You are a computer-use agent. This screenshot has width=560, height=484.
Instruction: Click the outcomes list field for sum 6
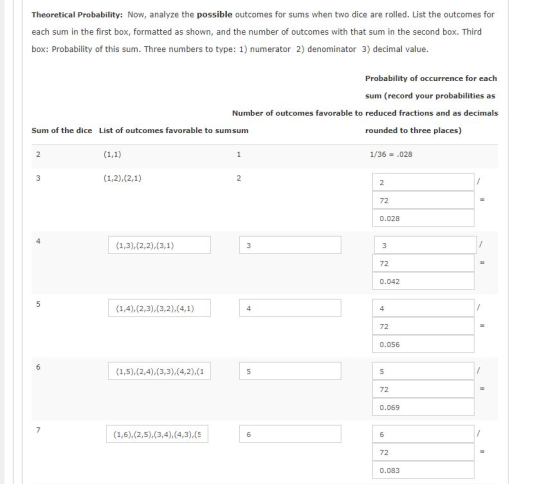coord(159,371)
